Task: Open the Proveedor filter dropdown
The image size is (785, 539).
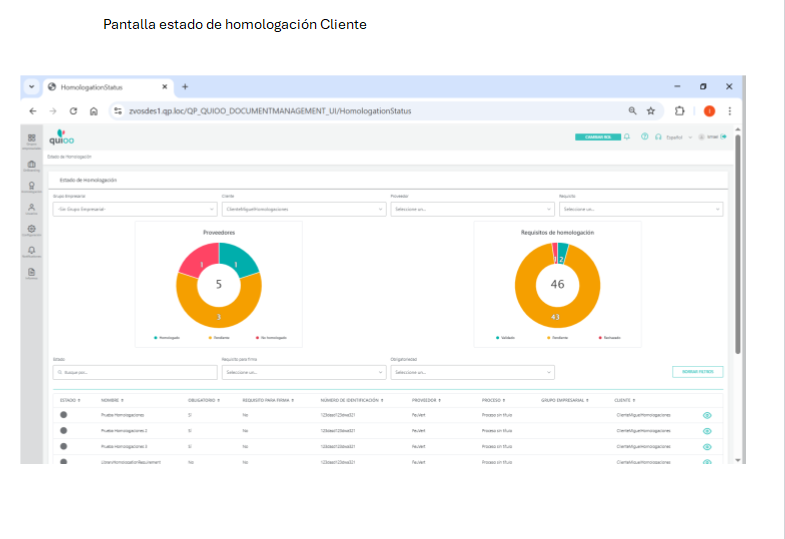Action: pyautogui.click(x=472, y=209)
